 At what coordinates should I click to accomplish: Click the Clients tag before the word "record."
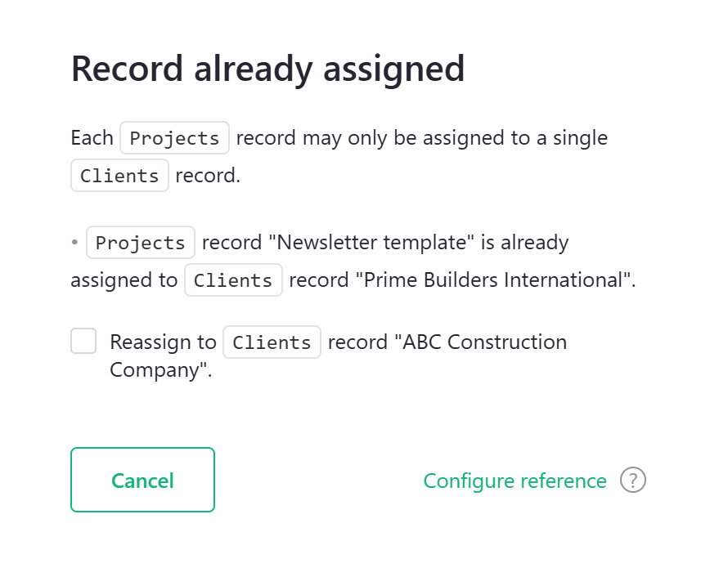[119, 176]
